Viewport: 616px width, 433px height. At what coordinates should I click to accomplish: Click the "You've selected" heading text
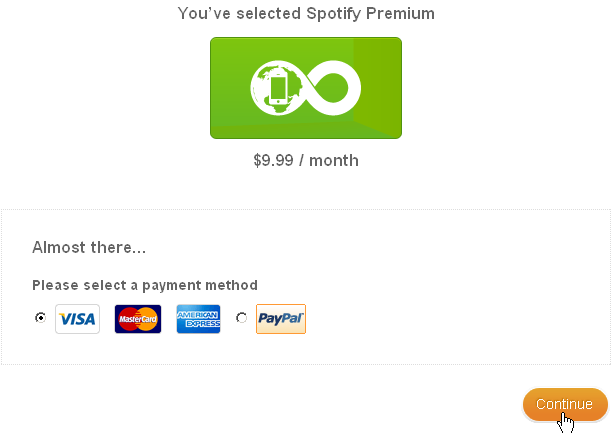[x=231, y=13]
